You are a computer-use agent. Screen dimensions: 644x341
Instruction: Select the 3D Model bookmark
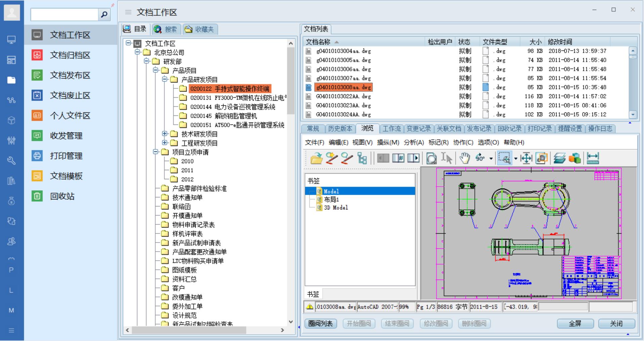point(336,207)
